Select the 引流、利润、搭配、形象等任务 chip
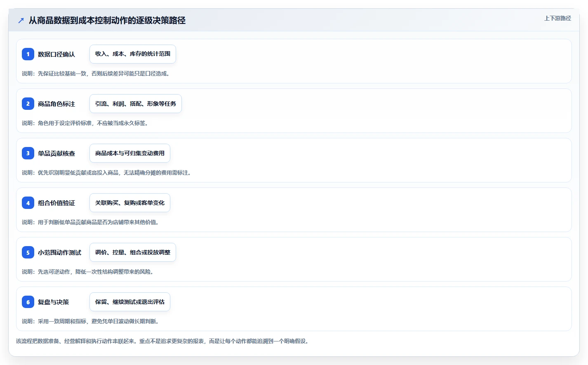 click(136, 104)
